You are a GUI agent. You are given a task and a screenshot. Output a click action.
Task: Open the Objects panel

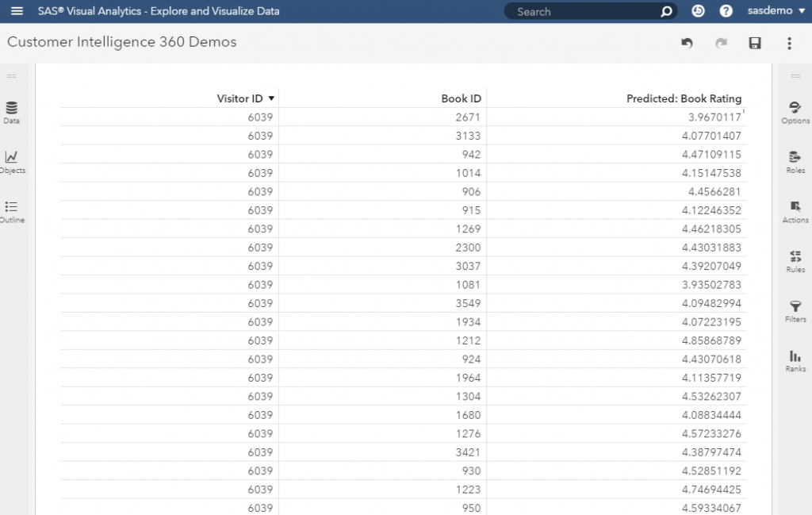tap(11, 161)
